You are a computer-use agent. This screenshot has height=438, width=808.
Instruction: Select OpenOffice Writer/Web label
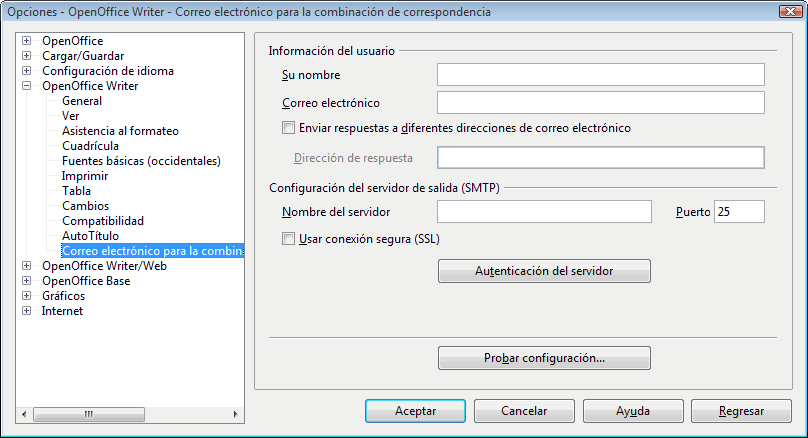click(105, 266)
